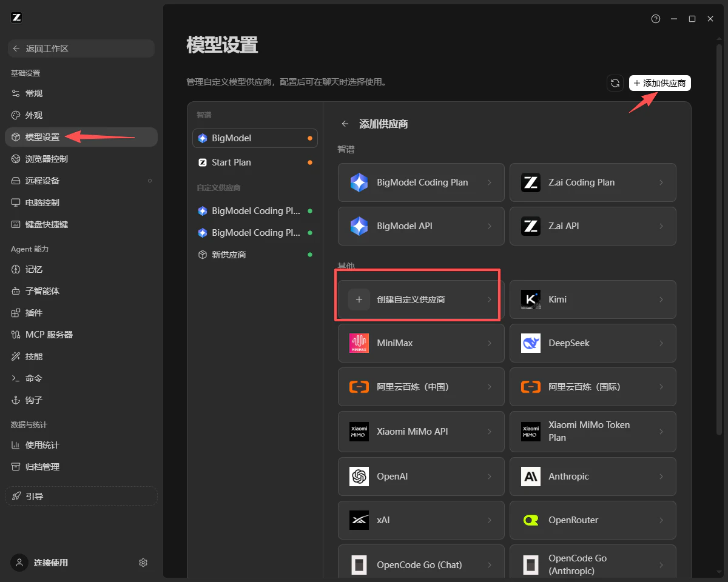
Task: Click the 子智能体 robot icon
Action: [16, 291]
